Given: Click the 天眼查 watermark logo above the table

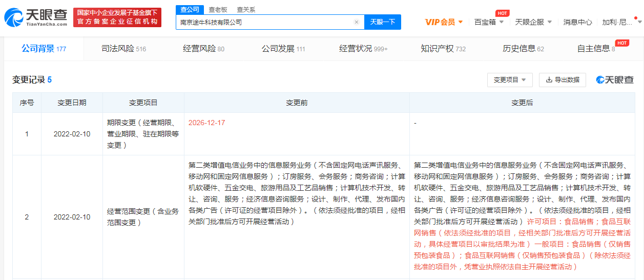Looking at the screenshot, I should pos(615,80).
